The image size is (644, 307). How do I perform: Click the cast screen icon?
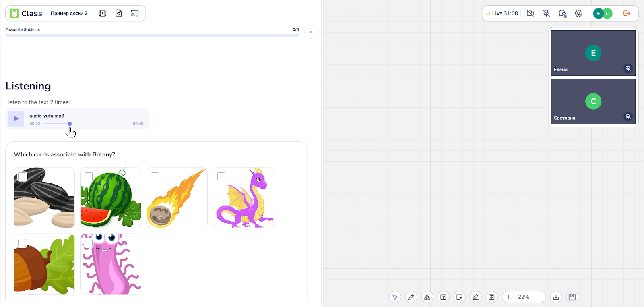135,13
